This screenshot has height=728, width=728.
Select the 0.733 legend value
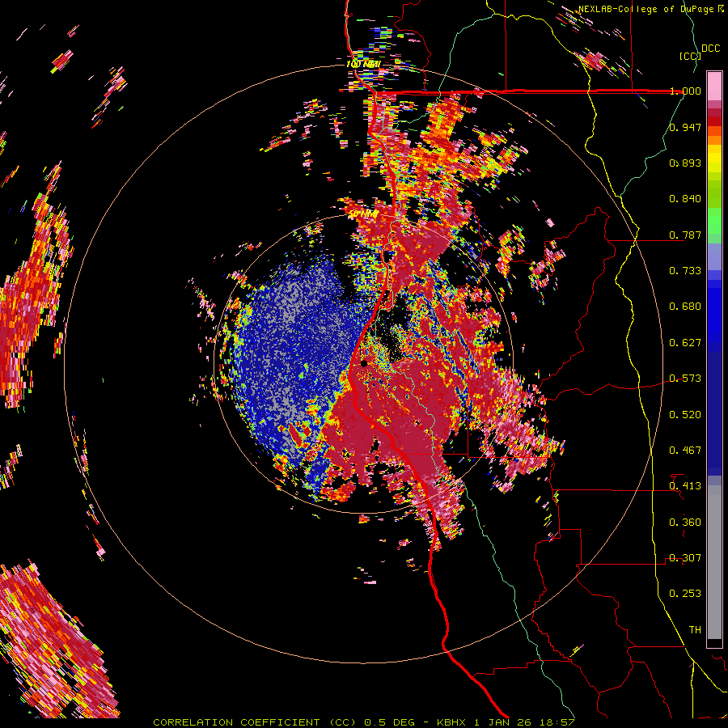[x=685, y=271]
